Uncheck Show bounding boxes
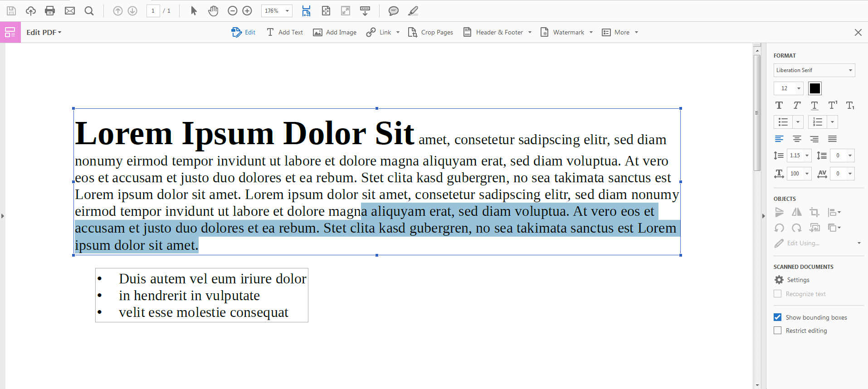 click(x=778, y=317)
